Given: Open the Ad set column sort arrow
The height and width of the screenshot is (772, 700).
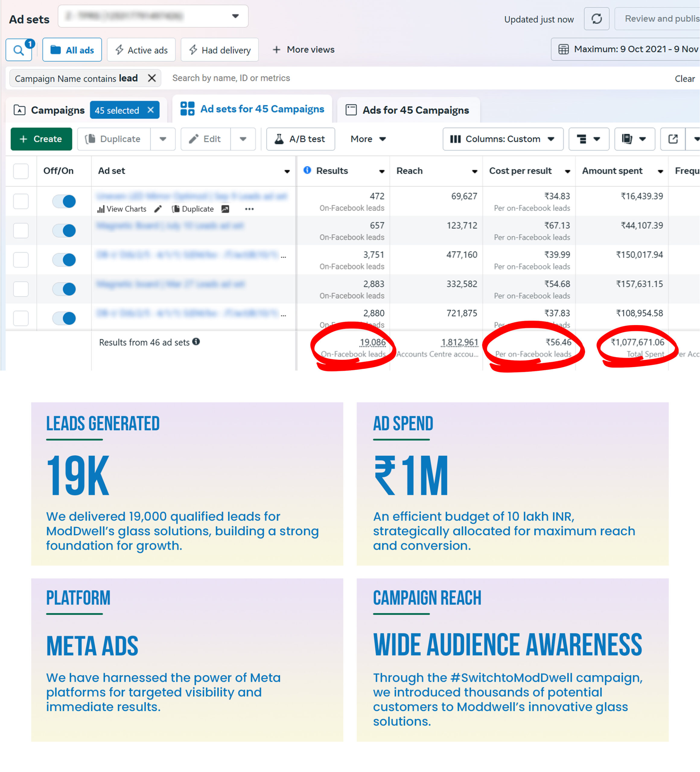Looking at the screenshot, I should 287,172.
